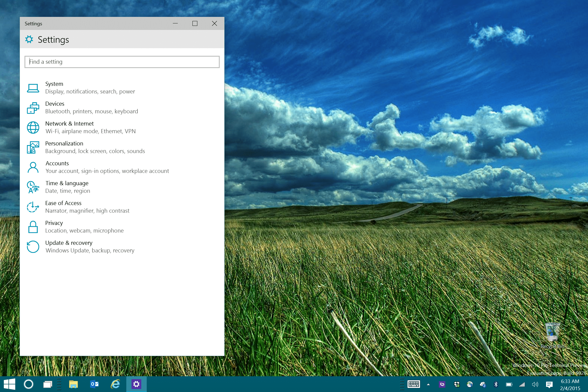The image size is (588, 392).
Task: Open Dropbox tray icon
Action: point(457,384)
